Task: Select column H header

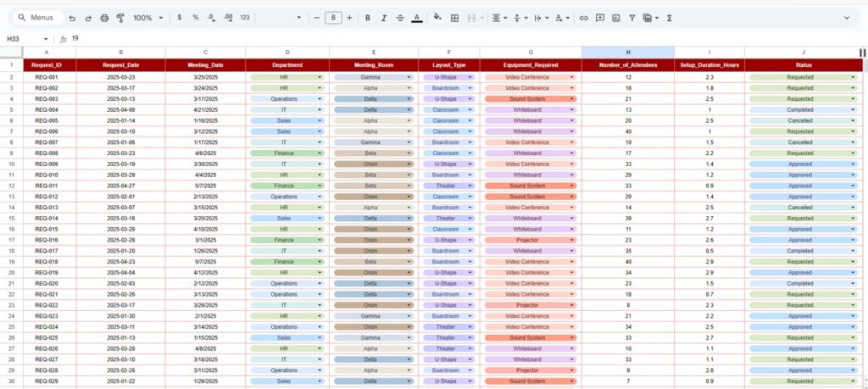Action: point(628,52)
